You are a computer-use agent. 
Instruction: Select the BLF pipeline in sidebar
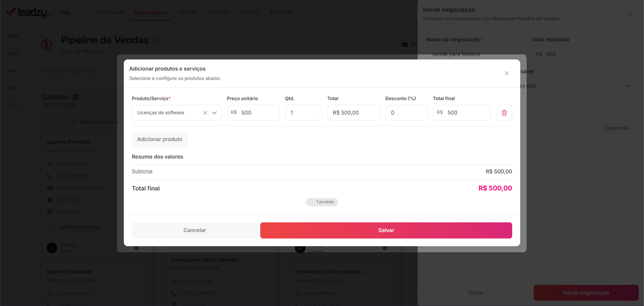tap(13, 71)
